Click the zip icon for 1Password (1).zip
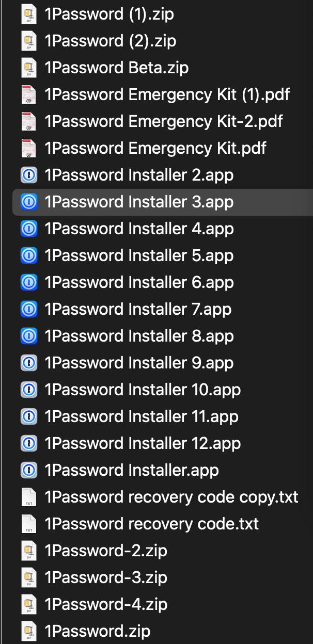Image resolution: width=313 pixels, height=644 pixels. click(x=29, y=14)
